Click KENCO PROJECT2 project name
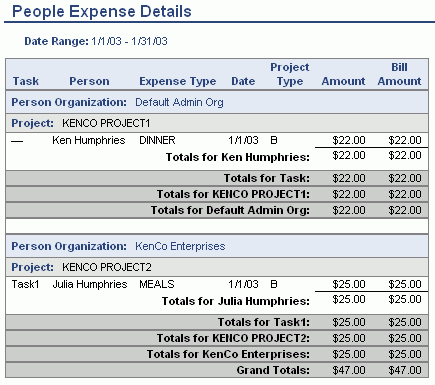The width and height of the screenshot is (435, 385). click(x=107, y=267)
